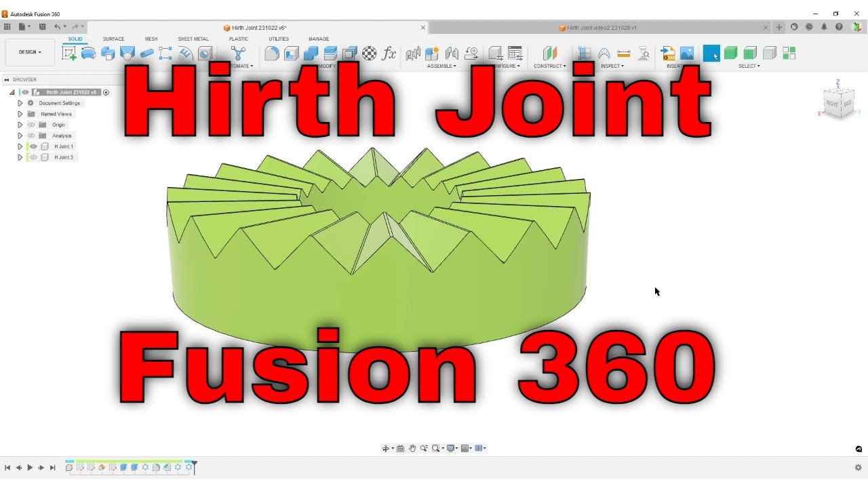Image resolution: width=868 pixels, height=488 pixels.
Task: Open the Appearance checkered sphere icon
Action: (x=370, y=54)
